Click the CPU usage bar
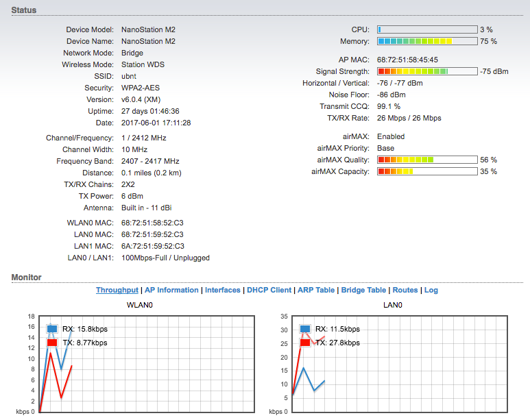530x420 pixels. click(x=427, y=29)
